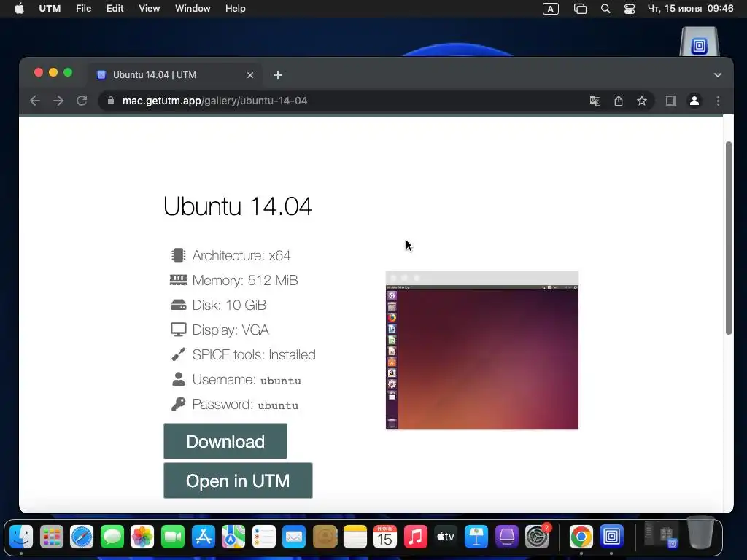Click the Ubuntu 14.04 heading
The height and width of the screenshot is (560, 747).
238,206
